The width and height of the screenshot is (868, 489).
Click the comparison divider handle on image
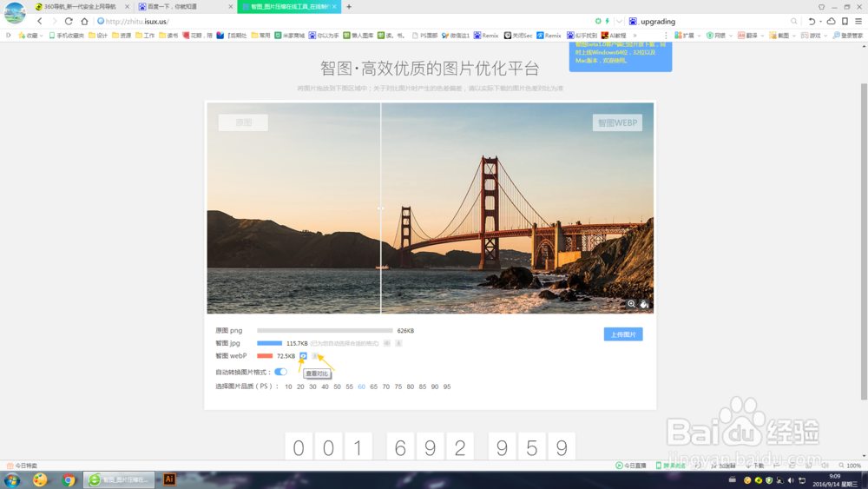point(381,208)
